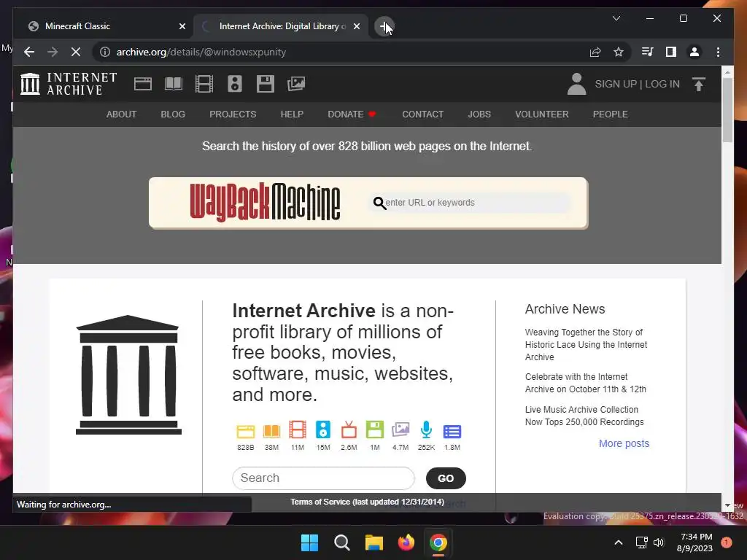Go back to previous page

pos(29,52)
